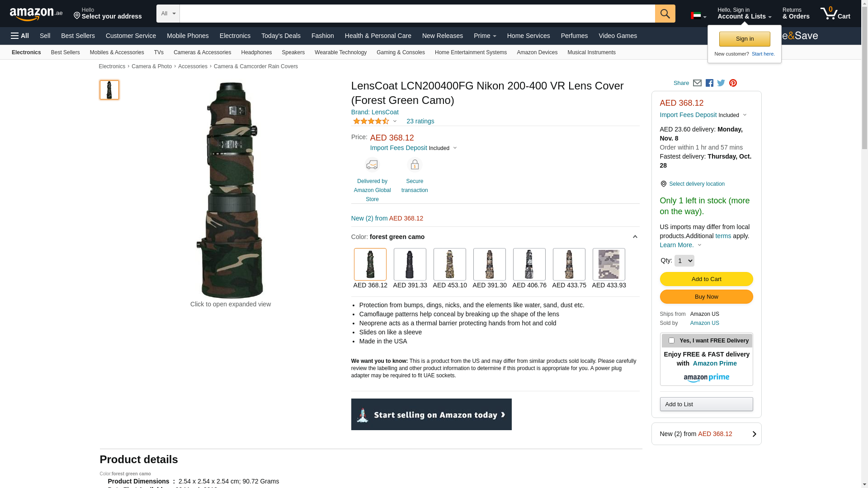Click the Buy Now button
Viewport: 868px width, 488px height.
tap(706, 297)
